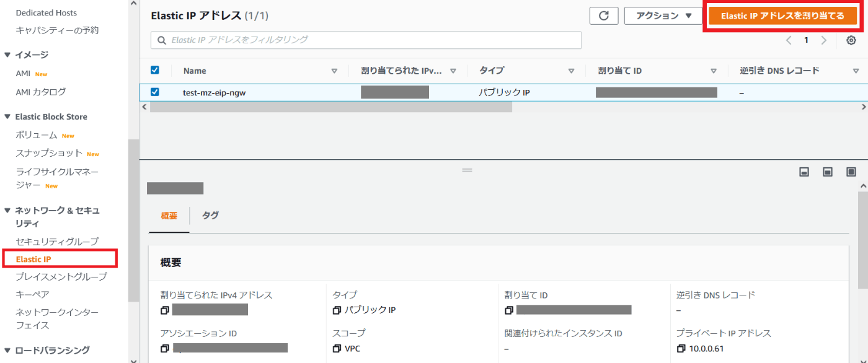
Task: Collapse the ロードバランシング sidebar section
Action: point(7,350)
